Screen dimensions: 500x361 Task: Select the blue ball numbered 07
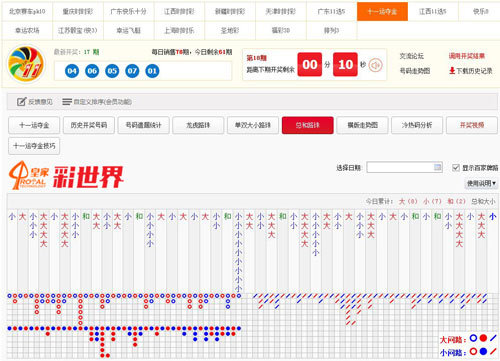pyautogui.click(x=132, y=71)
